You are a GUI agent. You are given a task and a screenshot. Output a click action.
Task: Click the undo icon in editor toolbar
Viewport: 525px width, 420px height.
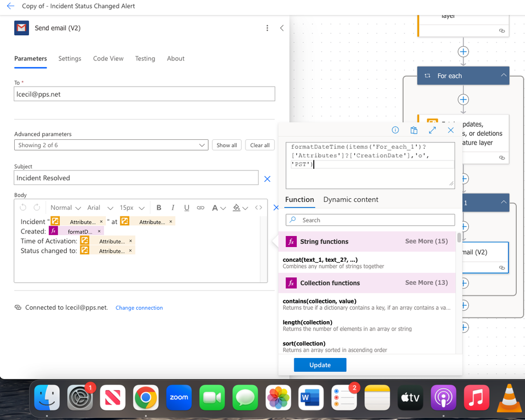coord(23,208)
